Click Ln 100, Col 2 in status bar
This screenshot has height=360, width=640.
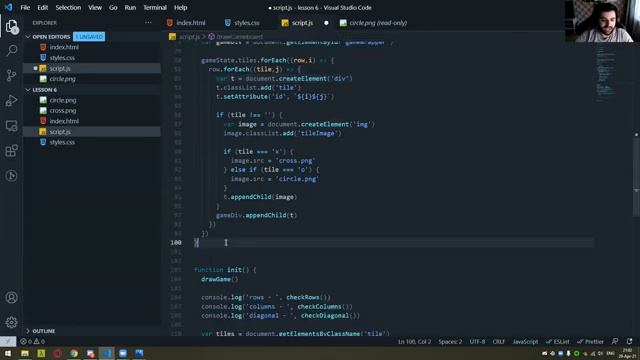tap(414, 341)
